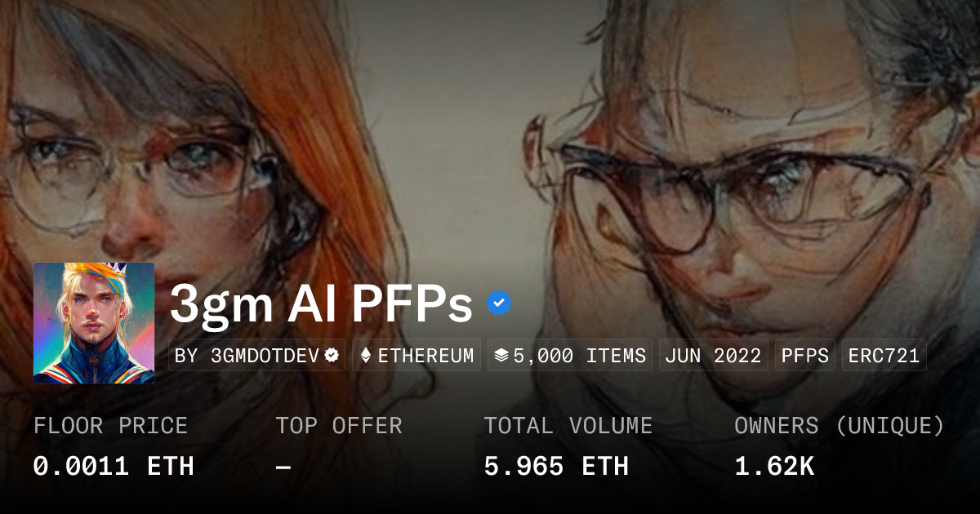Click the 5,000 ITEMS tag
This screenshot has height=514, width=980.
(570, 356)
